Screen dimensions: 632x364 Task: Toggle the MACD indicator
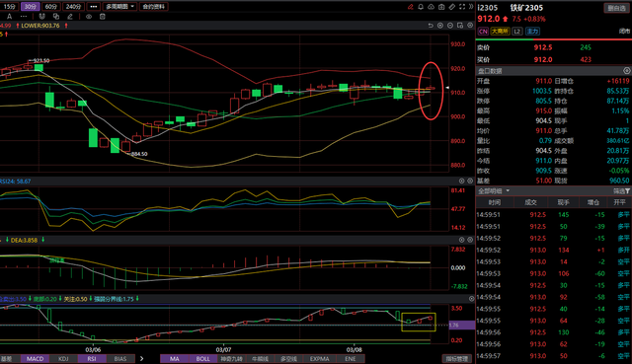(36, 358)
